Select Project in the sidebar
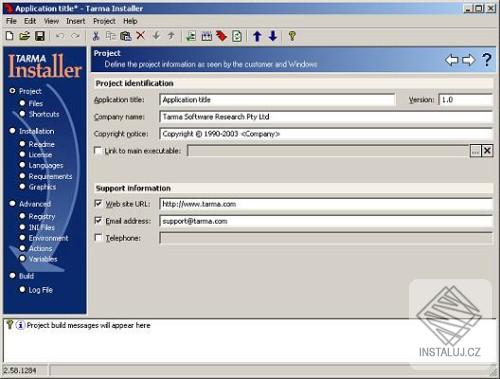 click(30, 91)
